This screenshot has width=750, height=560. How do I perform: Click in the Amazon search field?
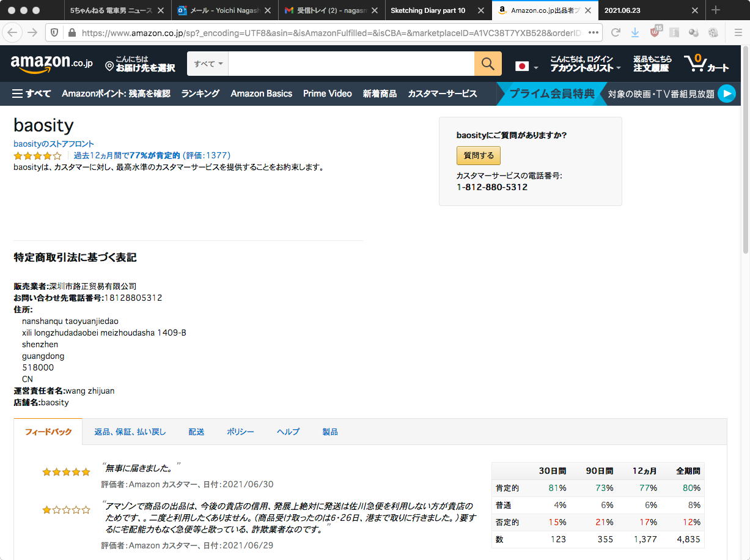click(351, 64)
